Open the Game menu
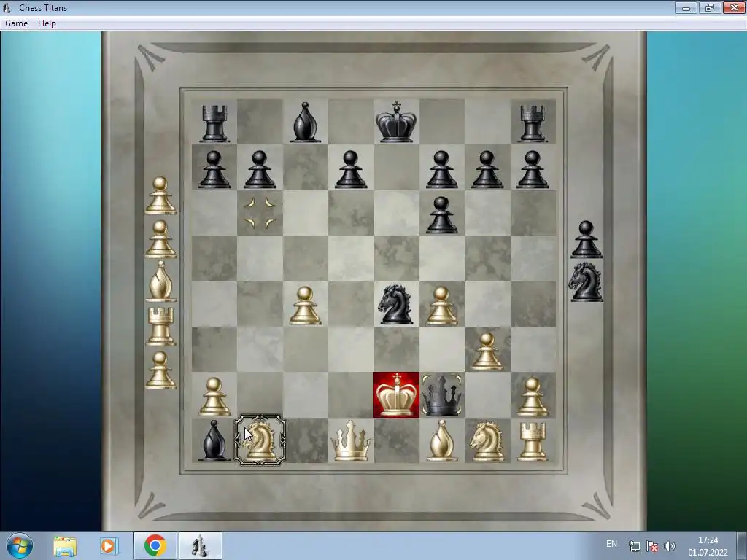 tap(16, 23)
